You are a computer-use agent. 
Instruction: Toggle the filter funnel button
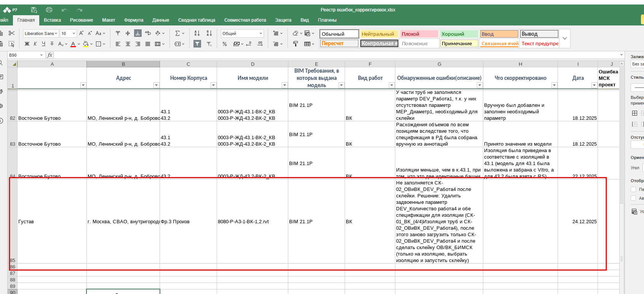click(197, 44)
